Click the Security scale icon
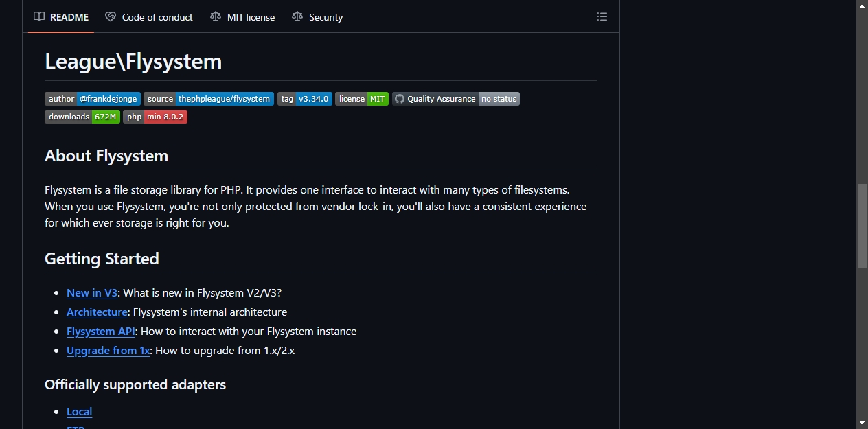Screen dimensions: 868x429 pyautogui.click(x=297, y=17)
